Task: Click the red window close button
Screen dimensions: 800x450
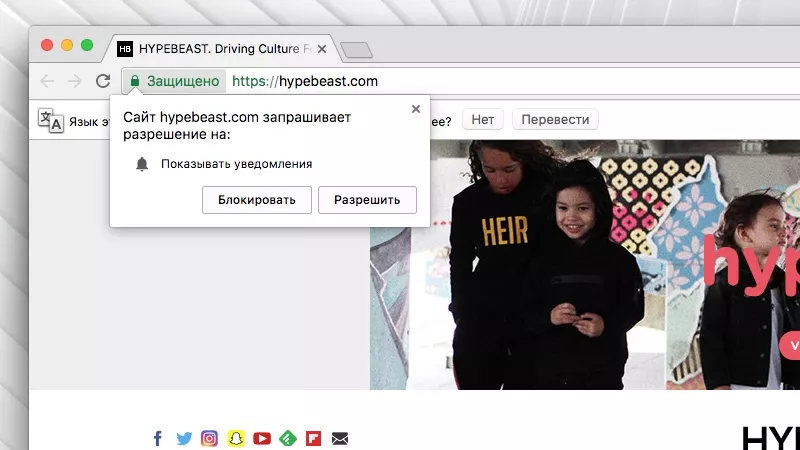Action: point(47,45)
